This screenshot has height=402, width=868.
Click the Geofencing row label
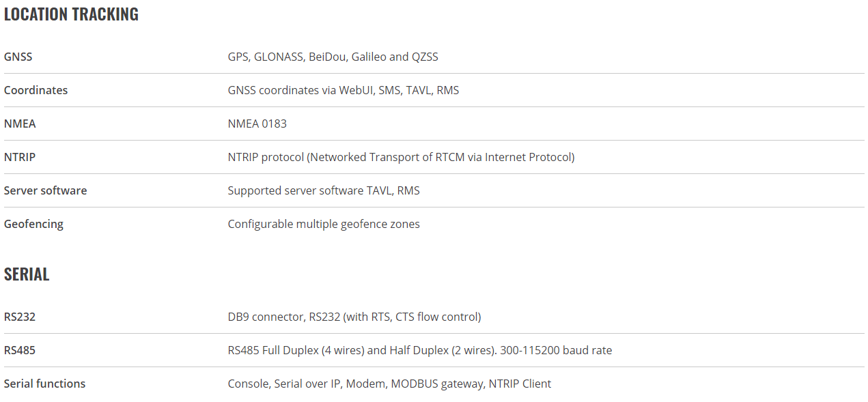pos(33,224)
